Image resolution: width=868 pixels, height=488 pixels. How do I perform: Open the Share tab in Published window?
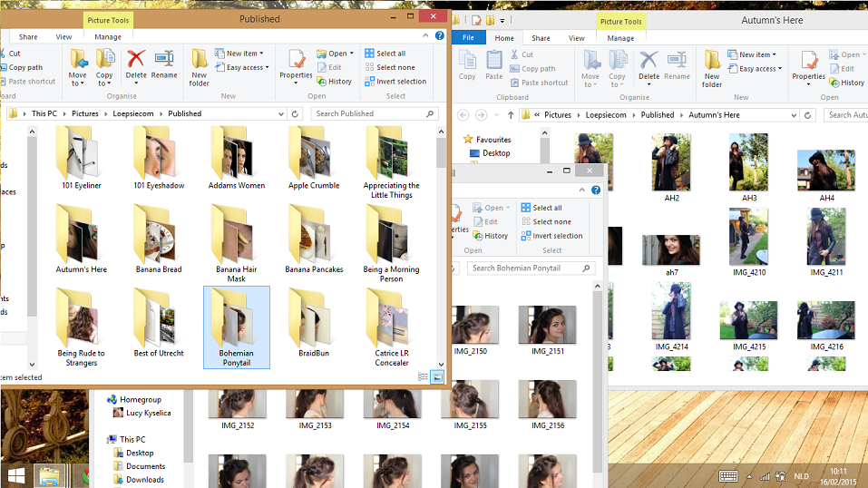point(28,37)
